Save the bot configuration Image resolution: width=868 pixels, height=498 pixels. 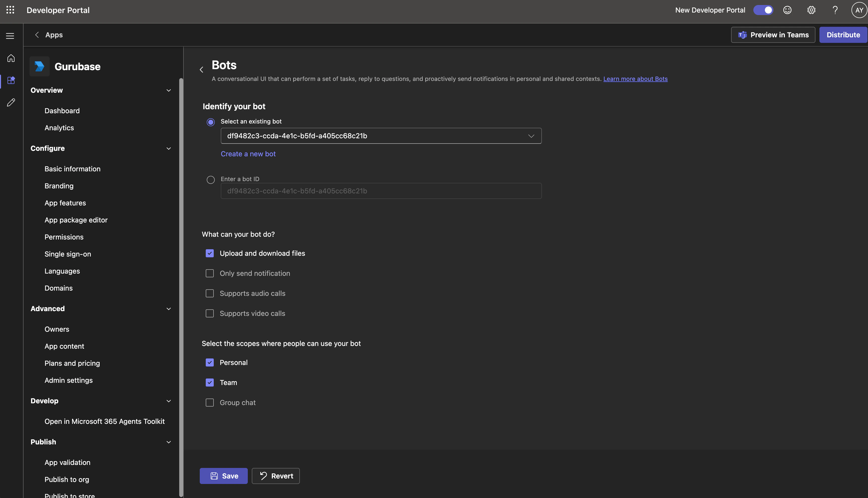tap(224, 476)
